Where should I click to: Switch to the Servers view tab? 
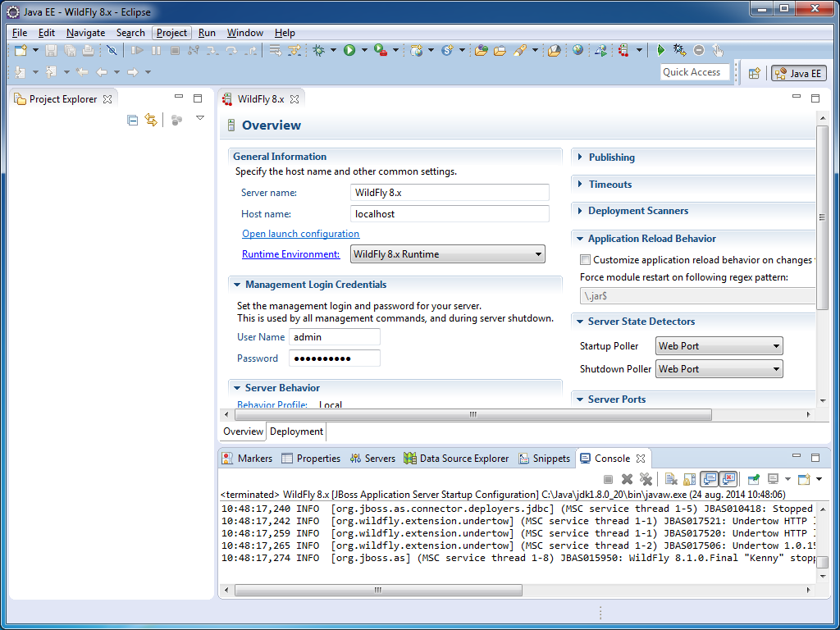click(372, 459)
